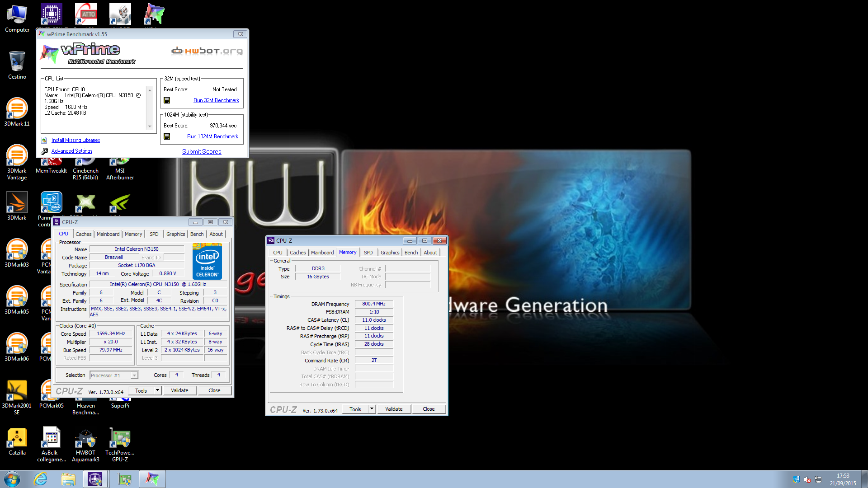Open the Tools dropdown arrow in left CPU-Z

point(157,390)
